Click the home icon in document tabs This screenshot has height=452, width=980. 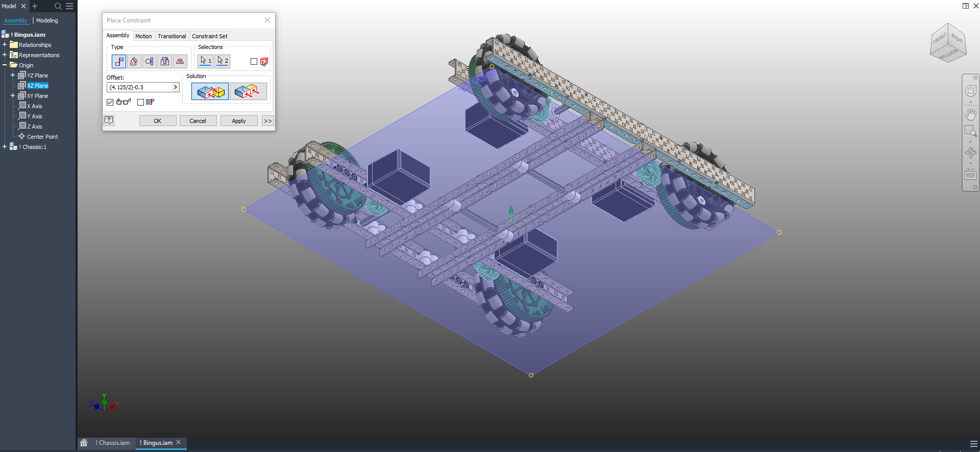[84, 443]
